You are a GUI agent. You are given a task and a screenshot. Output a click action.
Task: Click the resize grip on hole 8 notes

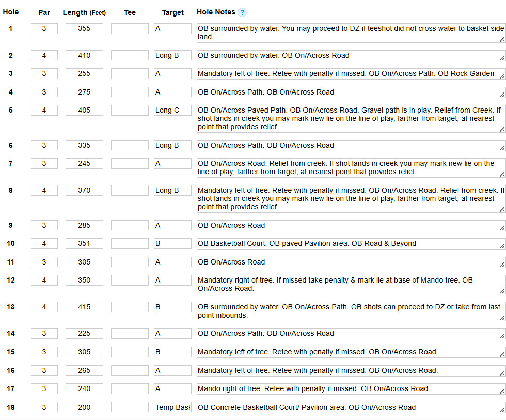502,209
